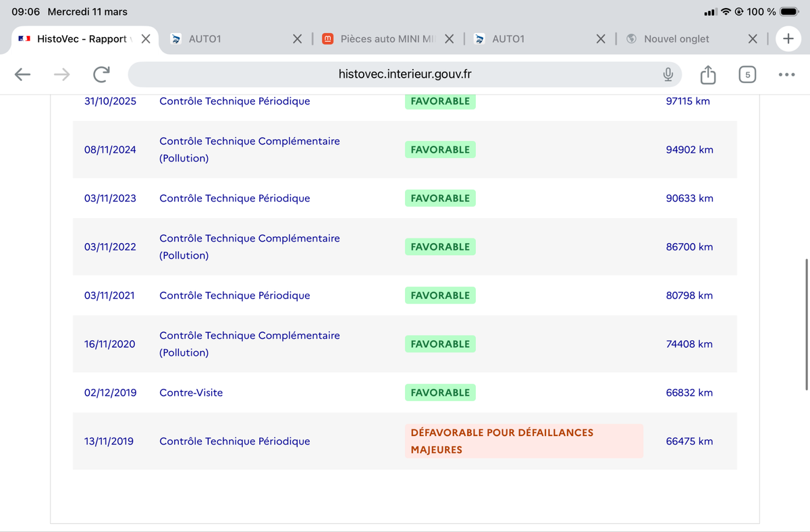
Task: Reload the HistoVec page
Action: pyautogui.click(x=101, y=74)
